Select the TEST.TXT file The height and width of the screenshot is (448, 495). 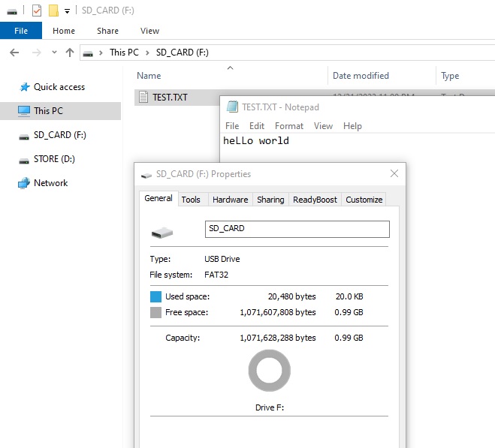point(170,97)
